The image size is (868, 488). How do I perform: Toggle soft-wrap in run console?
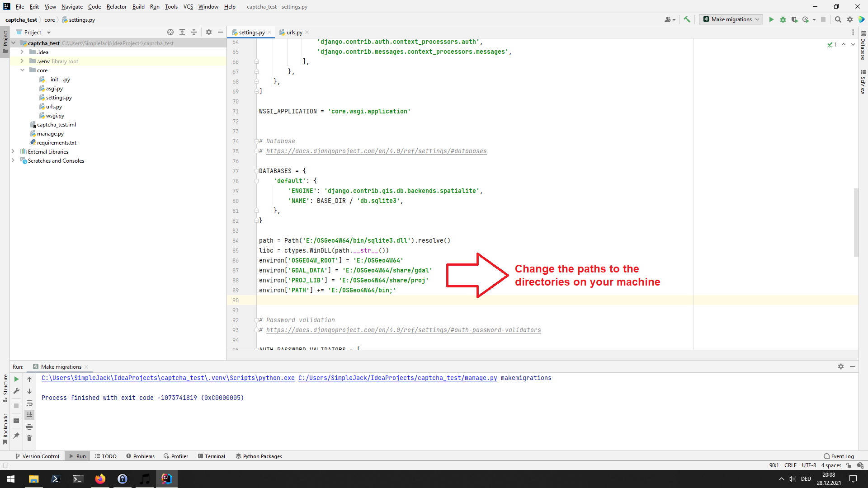click(29, 403)
